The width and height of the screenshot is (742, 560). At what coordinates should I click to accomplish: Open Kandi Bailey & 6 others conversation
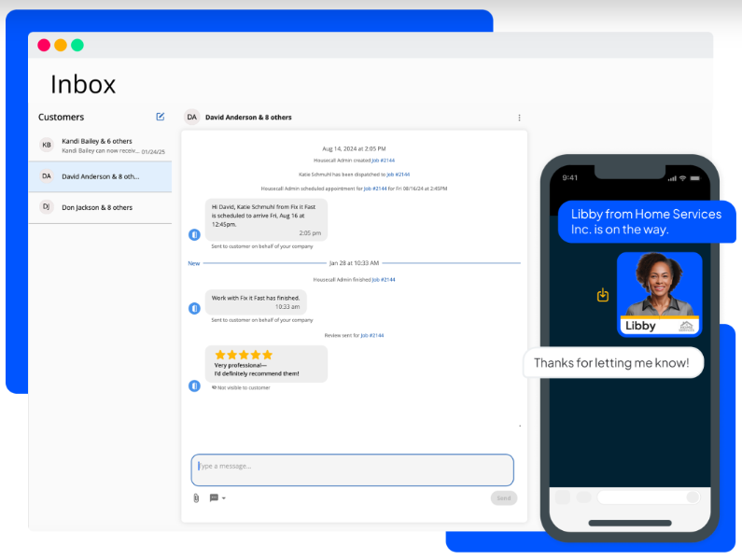(100, 146)
